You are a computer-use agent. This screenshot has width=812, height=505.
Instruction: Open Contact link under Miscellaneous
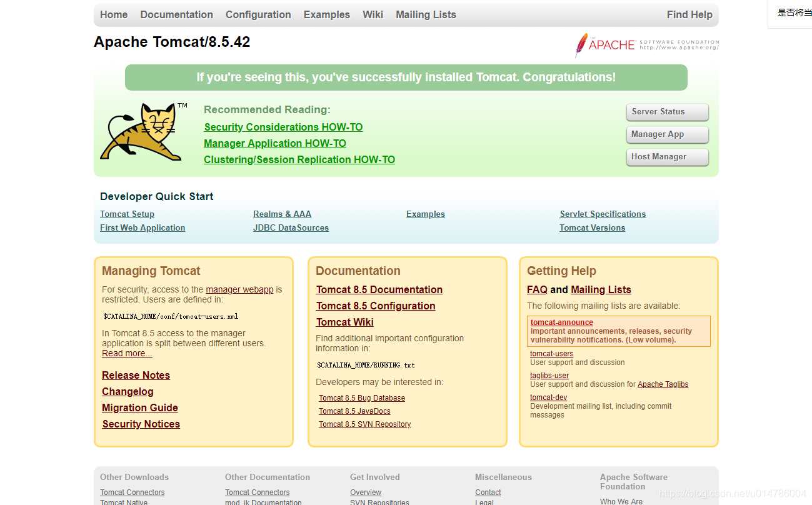pyautogui.click(x=488, y=492)
